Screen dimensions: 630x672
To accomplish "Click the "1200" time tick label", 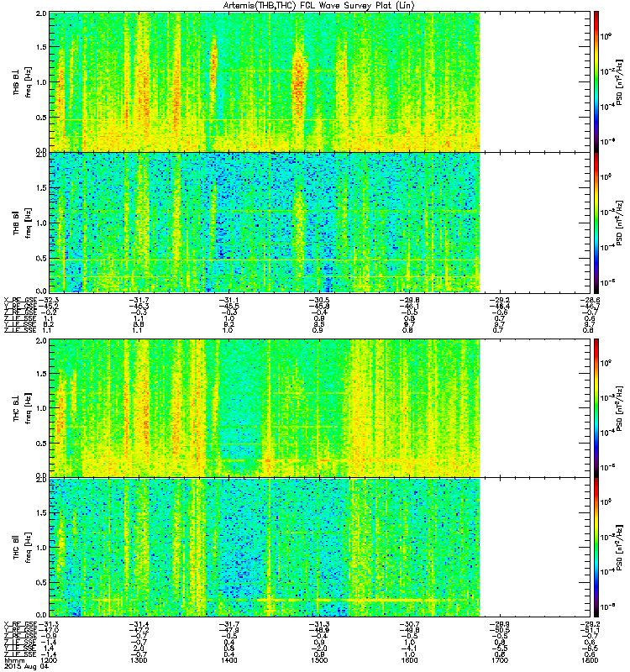I will coord(49,660).
